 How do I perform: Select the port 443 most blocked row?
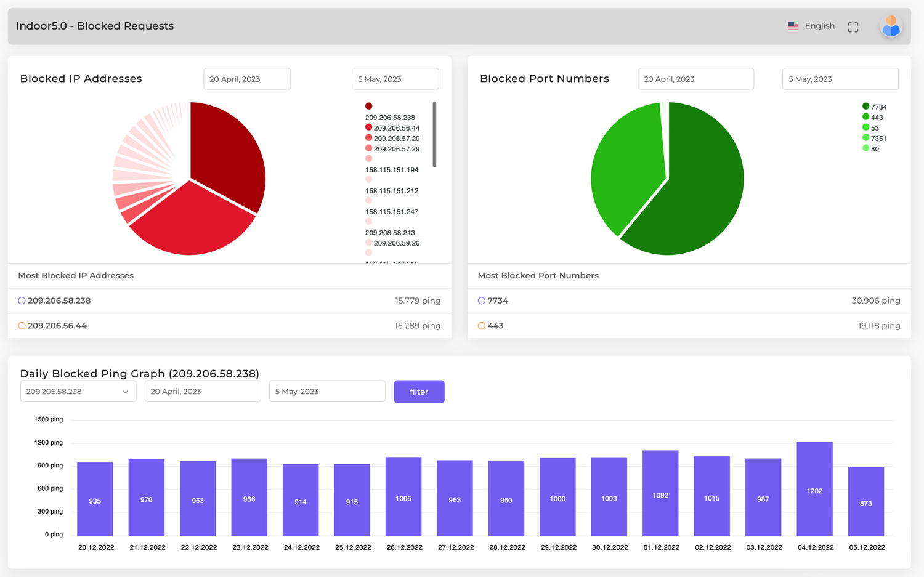[x=689, y=326]
